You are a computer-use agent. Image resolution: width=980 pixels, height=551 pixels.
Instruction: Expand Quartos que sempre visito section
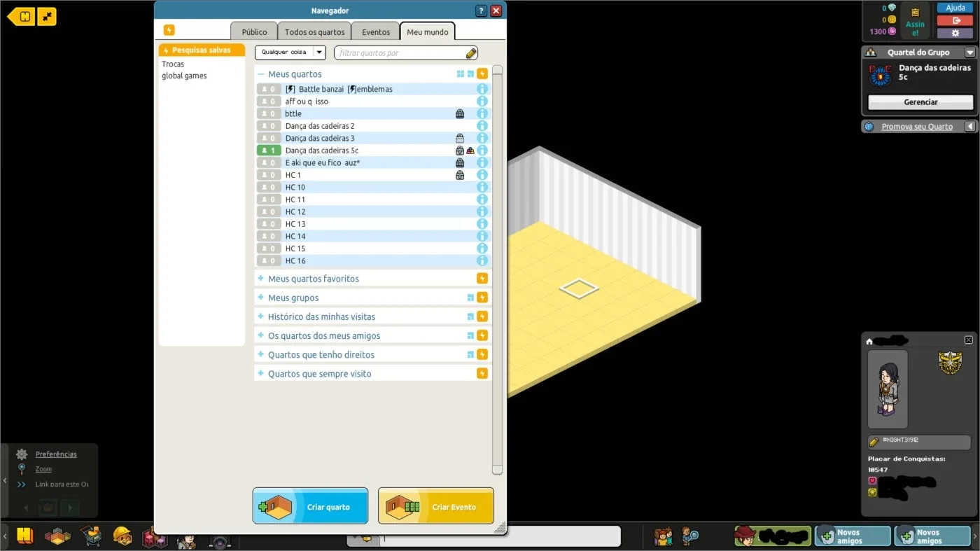260,373
